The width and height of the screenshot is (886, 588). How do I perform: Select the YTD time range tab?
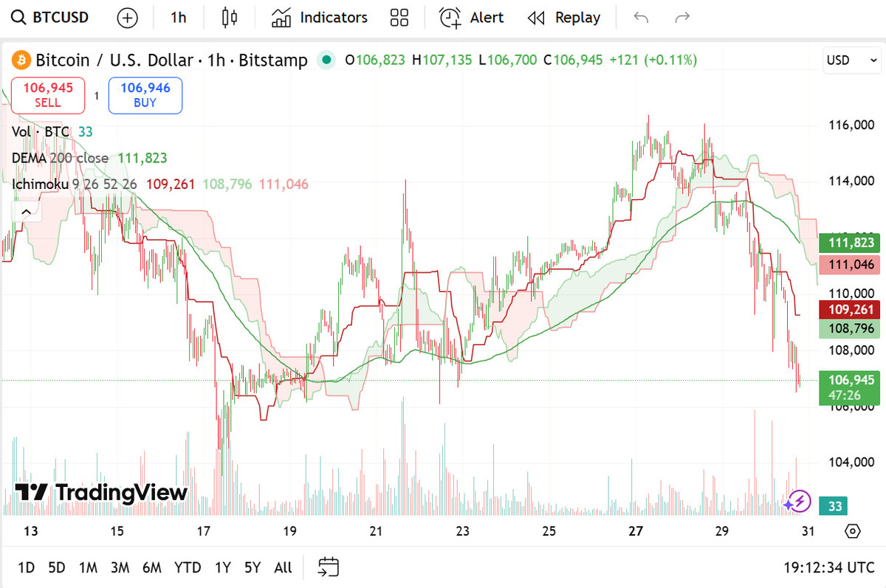pyautogui.click(x=188, y=567)
